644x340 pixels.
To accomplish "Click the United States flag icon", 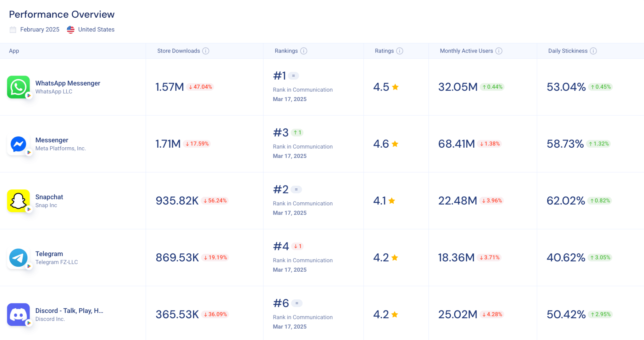I will pos(71,30).
